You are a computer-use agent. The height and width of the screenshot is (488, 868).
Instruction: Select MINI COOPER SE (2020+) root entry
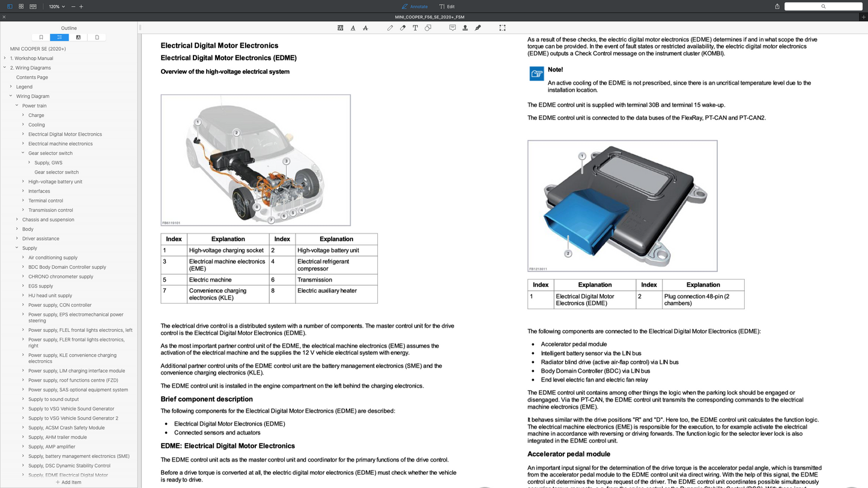pos(38,49)
